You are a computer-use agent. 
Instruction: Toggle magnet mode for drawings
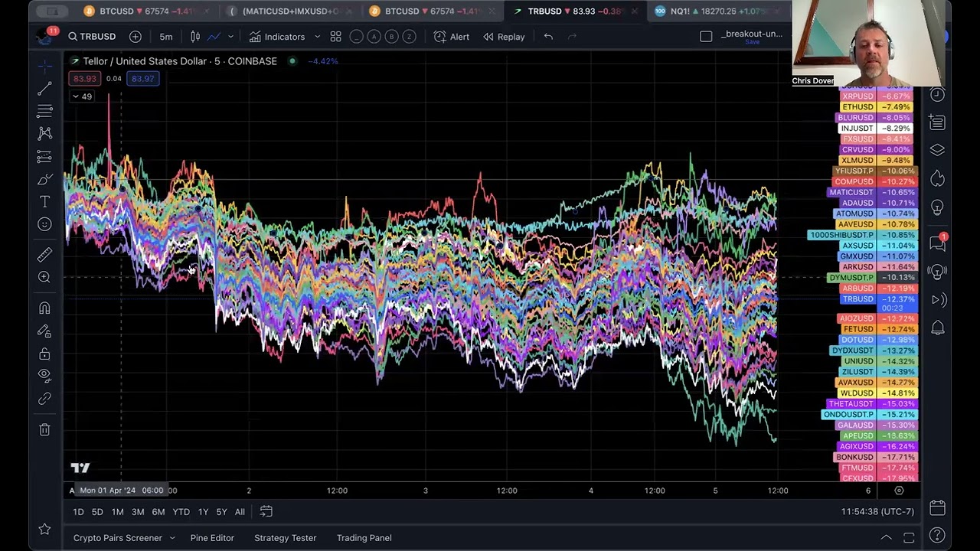[44, 308]
